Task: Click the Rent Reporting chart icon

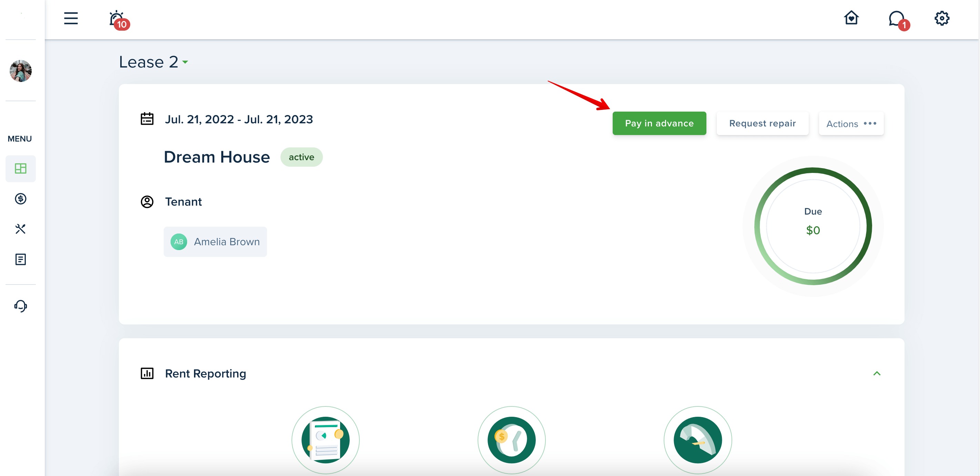Action: (x=147, y=373)
